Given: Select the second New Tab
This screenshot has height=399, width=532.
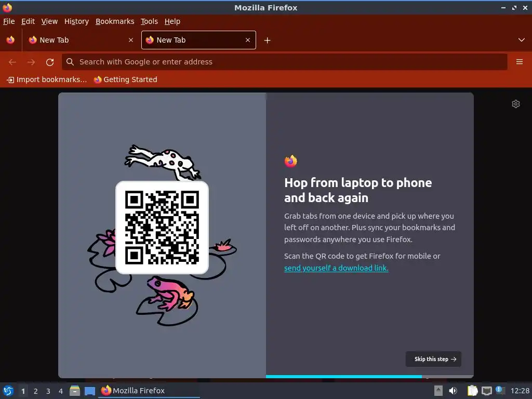Looking at the screenshot, I should [198, 40].
